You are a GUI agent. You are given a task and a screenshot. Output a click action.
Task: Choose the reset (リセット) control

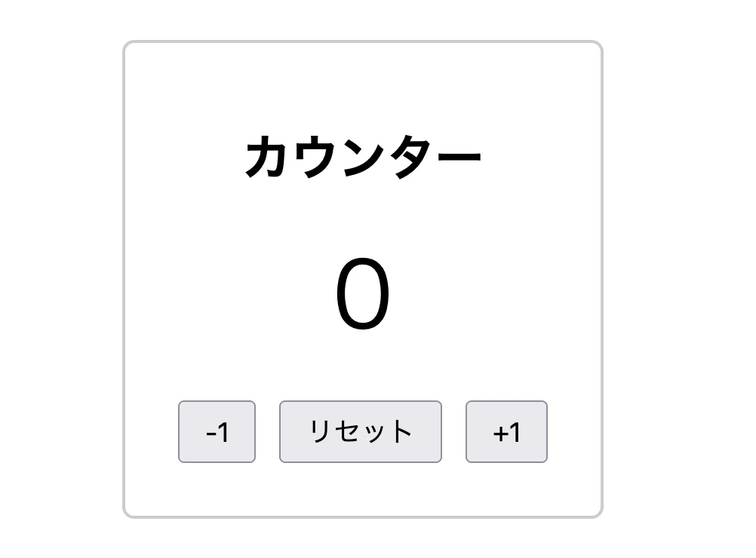click(361, 432)
